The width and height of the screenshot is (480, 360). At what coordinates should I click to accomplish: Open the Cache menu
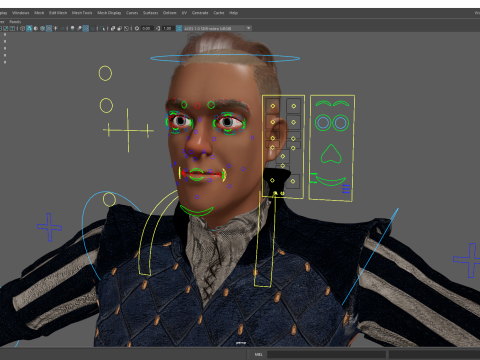click(x=219, y=13)
